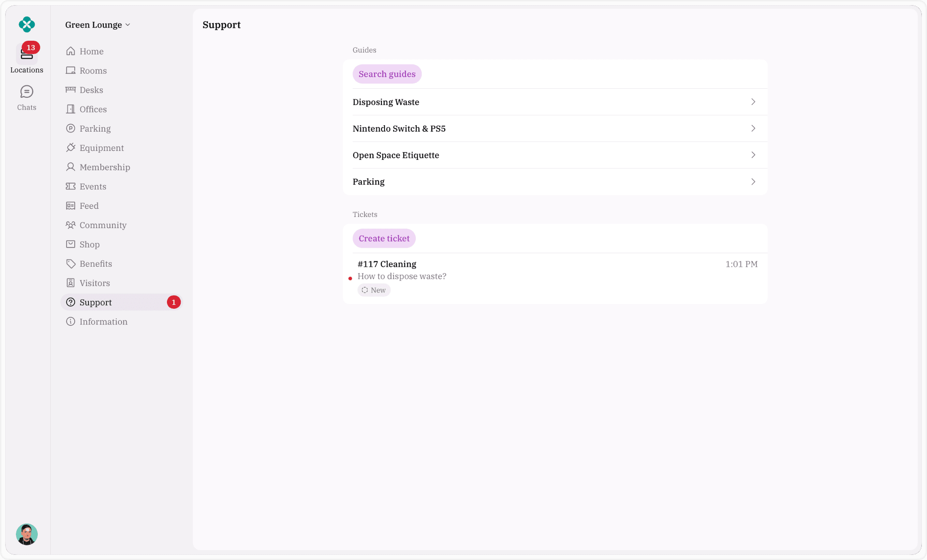The image size is (927, 560).
Task: Click the Equipment plug icon
Action: 70,148
